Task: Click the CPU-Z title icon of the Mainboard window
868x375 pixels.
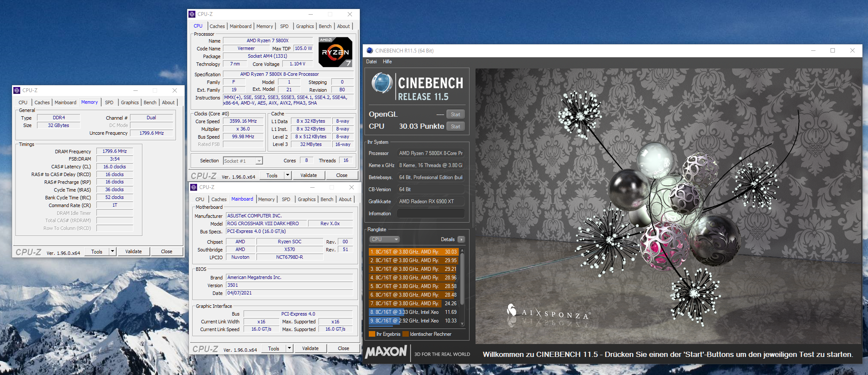Action: (x=194, y=187)
